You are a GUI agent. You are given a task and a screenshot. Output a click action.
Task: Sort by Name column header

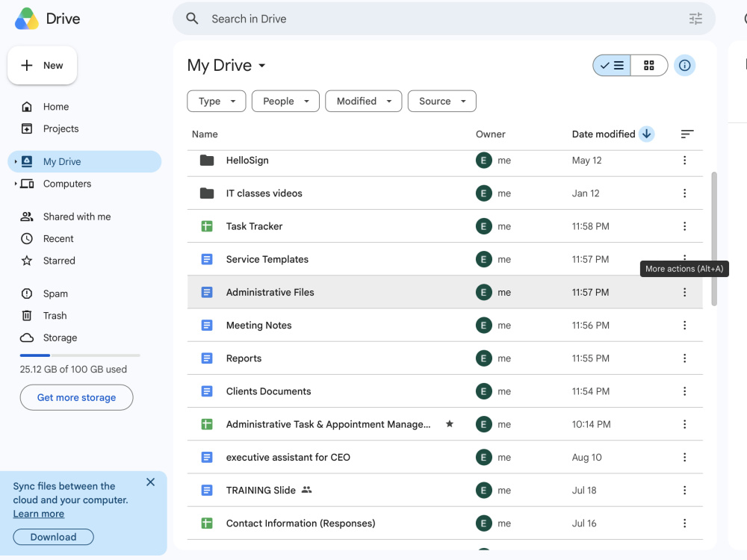[x=205, y=134]
